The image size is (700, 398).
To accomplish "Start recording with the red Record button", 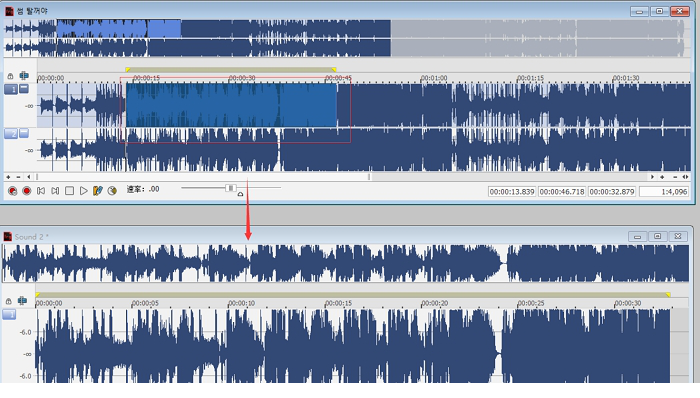I will (x=27, y=191).
